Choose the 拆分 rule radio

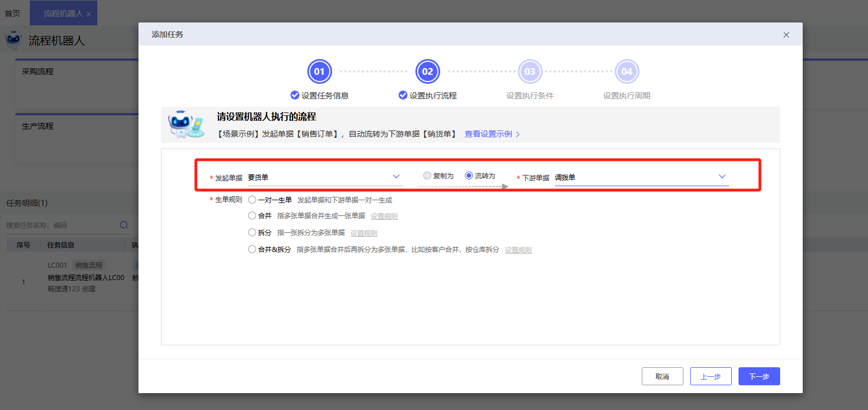tap(252, 232)
